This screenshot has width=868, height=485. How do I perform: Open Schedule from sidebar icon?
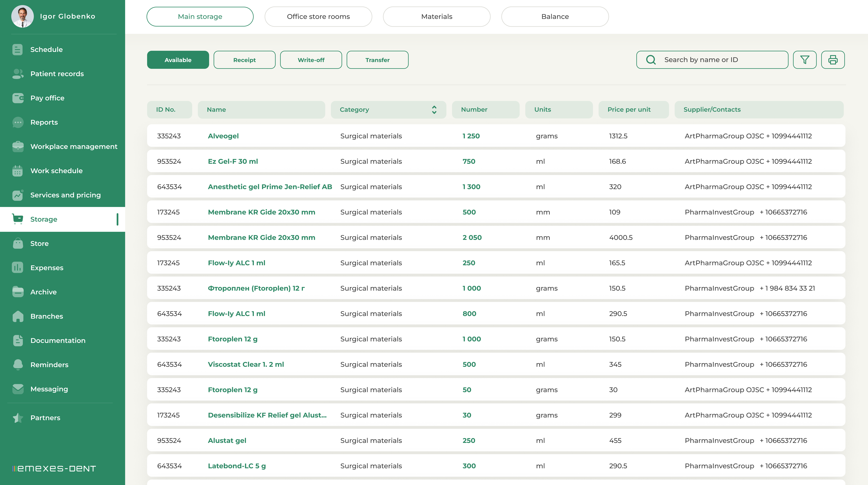(x=17, y=50)
